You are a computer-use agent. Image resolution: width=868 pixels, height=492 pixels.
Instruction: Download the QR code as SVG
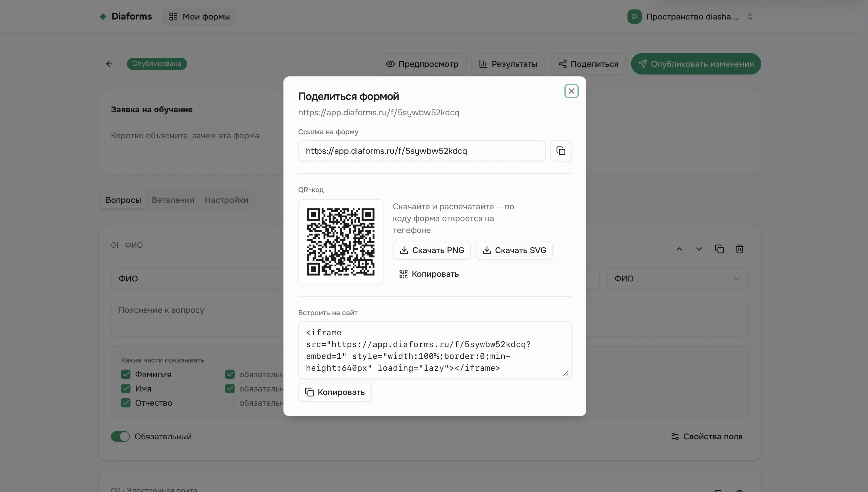514,250
